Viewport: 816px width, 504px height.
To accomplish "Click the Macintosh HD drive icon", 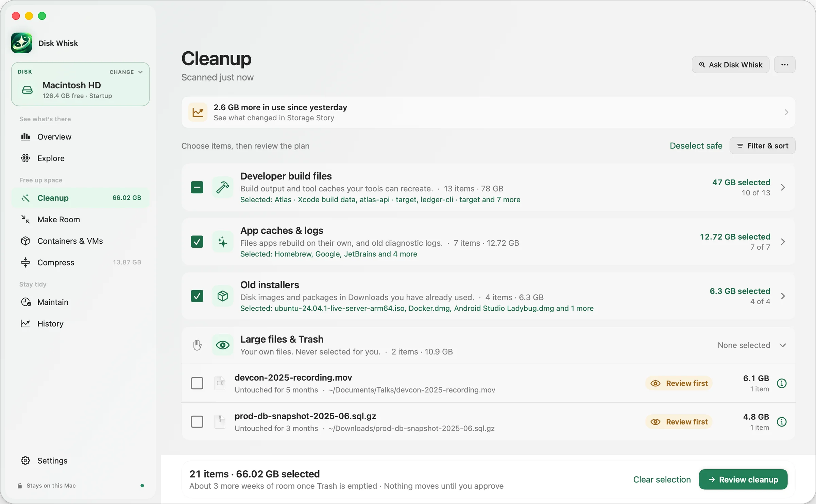I will tap(27, 90).
